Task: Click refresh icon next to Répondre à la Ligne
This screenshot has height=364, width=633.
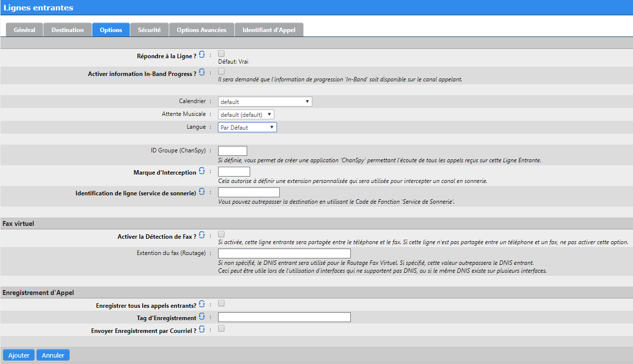Action: 202,54
